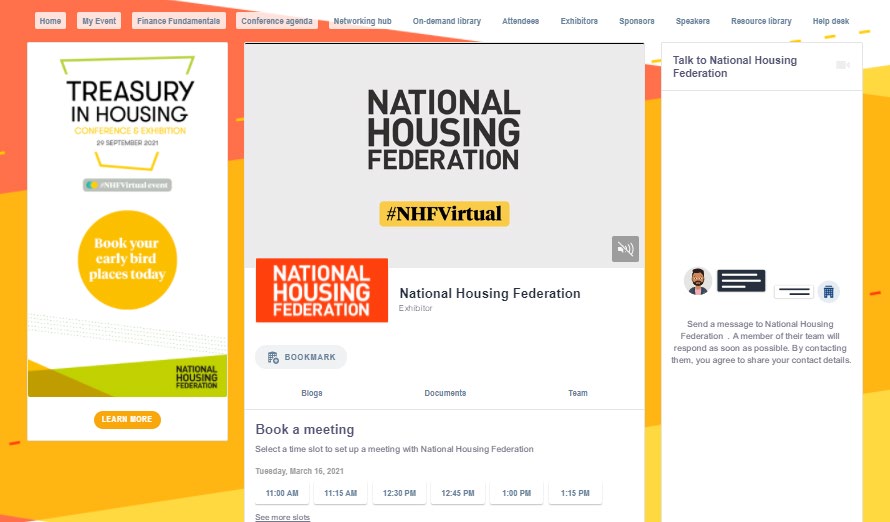
Task: Click the LEARN MORE button
Action: tap(127, 419)
